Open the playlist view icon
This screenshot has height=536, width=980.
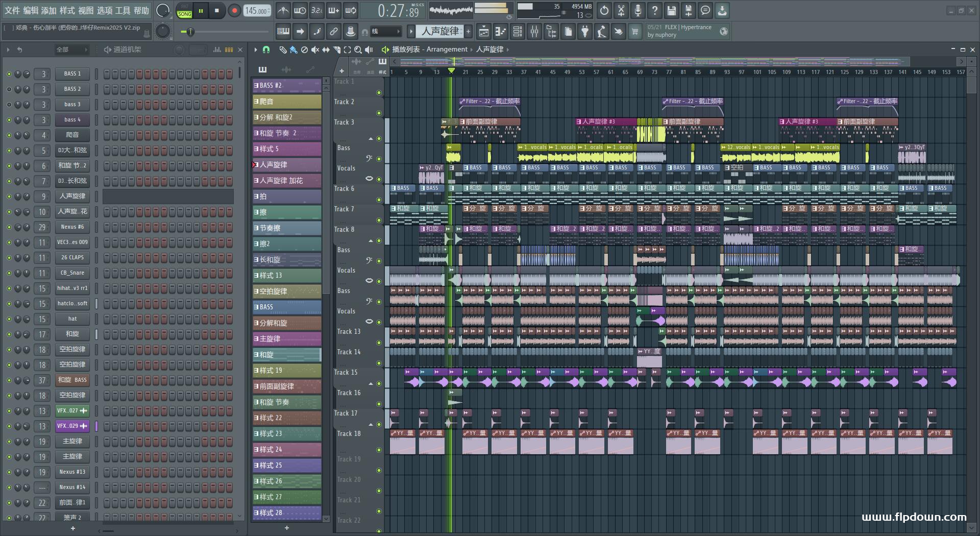pyautogui.click(x=484, y=32)
